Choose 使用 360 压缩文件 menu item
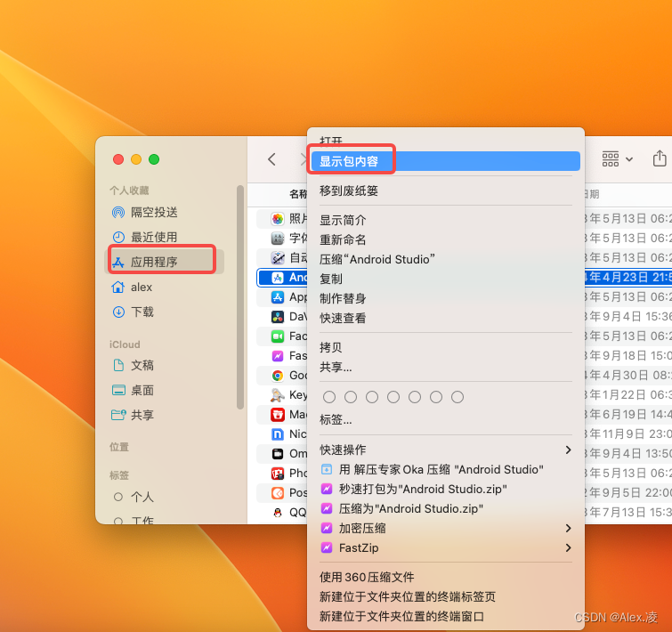The height and width of the screenshot is (632, 672). click(446, 577)
